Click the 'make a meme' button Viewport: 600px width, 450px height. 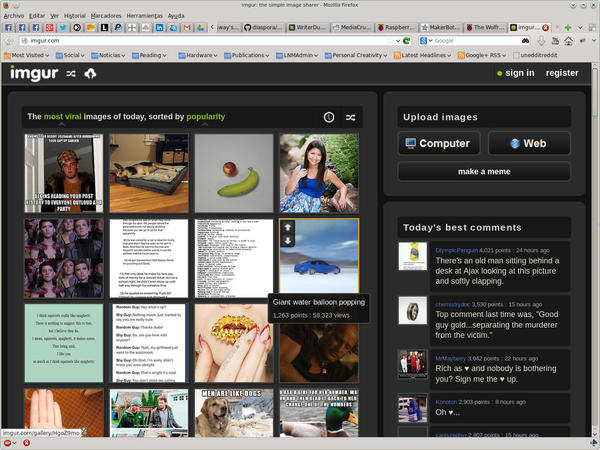coord(484,172)
